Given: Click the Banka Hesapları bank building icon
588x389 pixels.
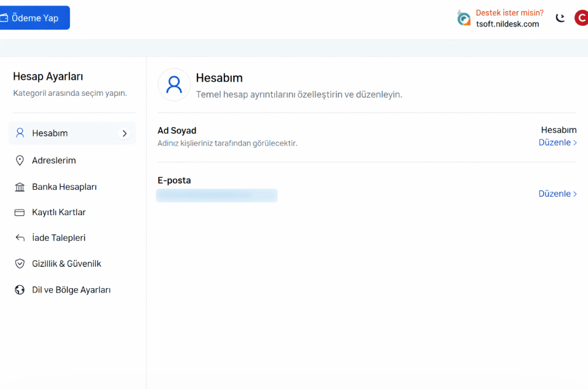Looking at the screenshot, I should tap(20, 187).
